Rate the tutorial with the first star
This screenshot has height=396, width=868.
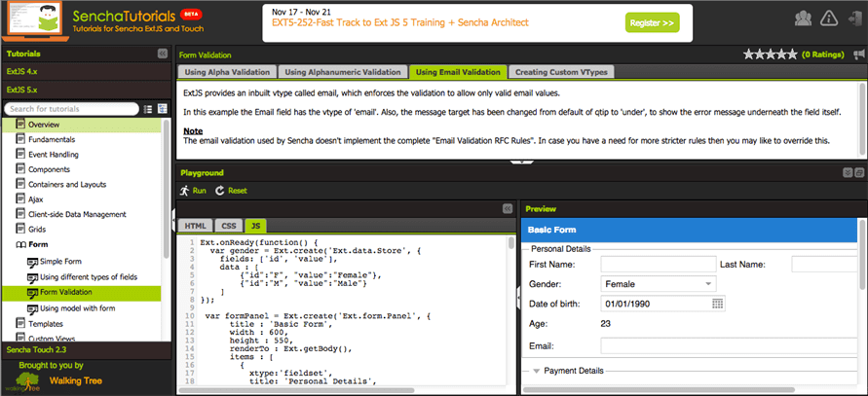[x=749, y=54]
